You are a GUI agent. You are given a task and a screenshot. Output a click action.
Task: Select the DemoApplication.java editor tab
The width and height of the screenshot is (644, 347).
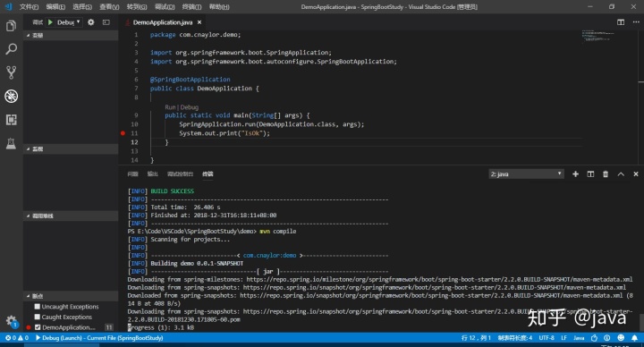click(x=163, y=22)
